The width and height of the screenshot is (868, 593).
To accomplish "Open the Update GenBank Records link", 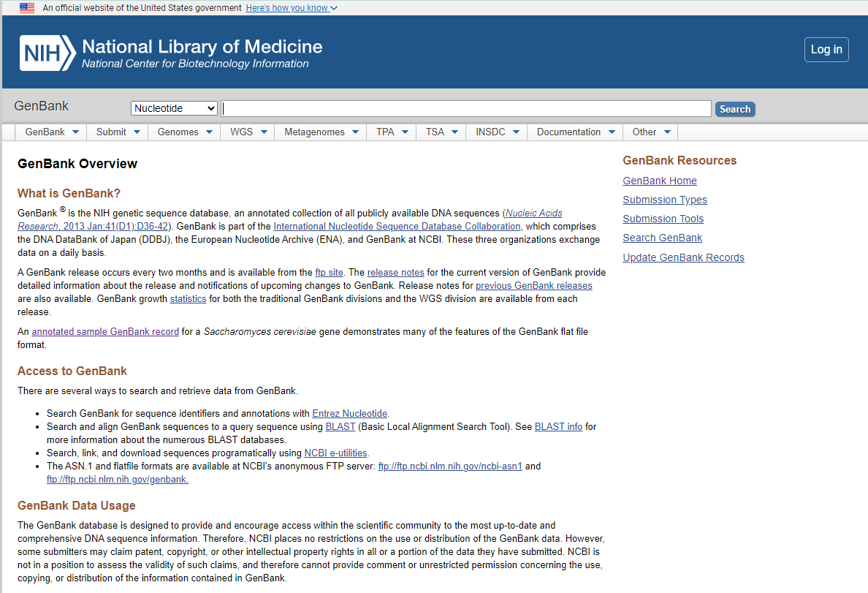I will 683,257.
